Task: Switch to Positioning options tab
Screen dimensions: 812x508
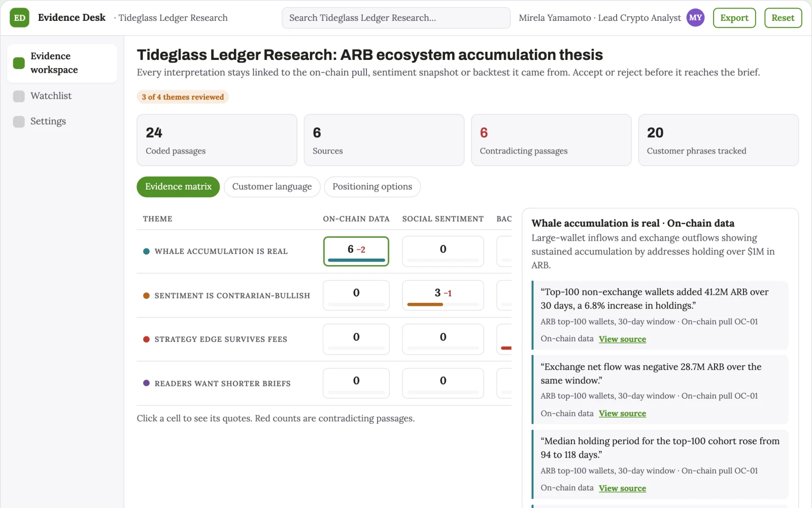Action: (x=373, y=187)
